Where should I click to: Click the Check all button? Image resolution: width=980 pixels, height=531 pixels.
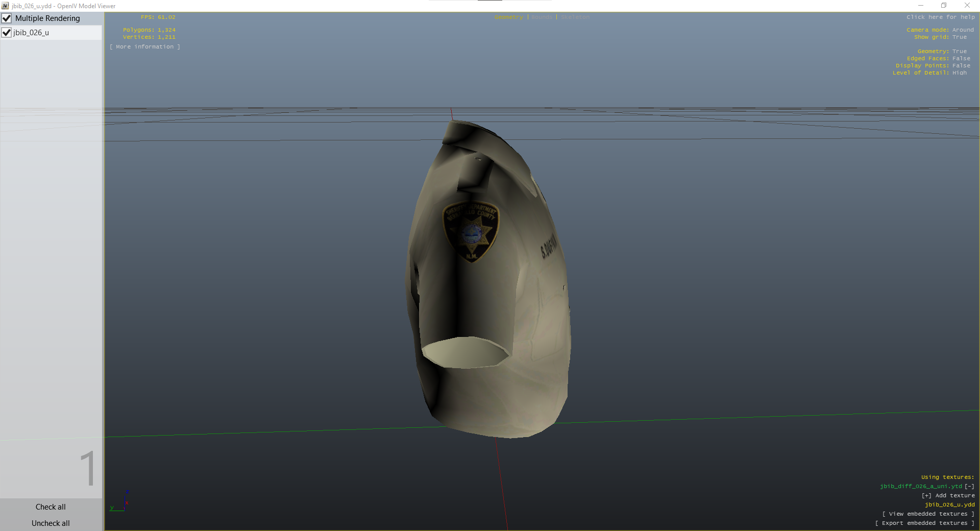click(x=51, y=507)
